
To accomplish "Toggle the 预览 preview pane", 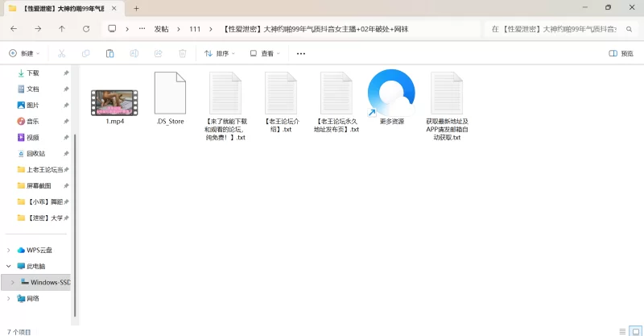I will point(621,53).
